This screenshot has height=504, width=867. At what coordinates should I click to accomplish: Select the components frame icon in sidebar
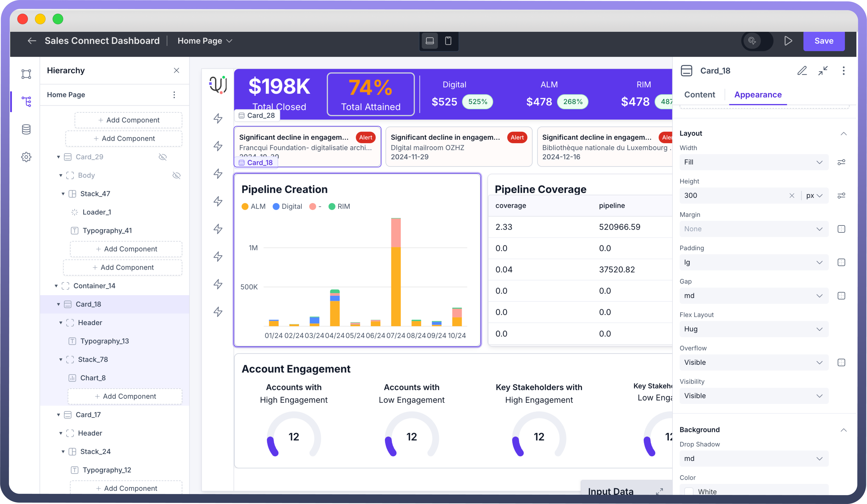26,74
